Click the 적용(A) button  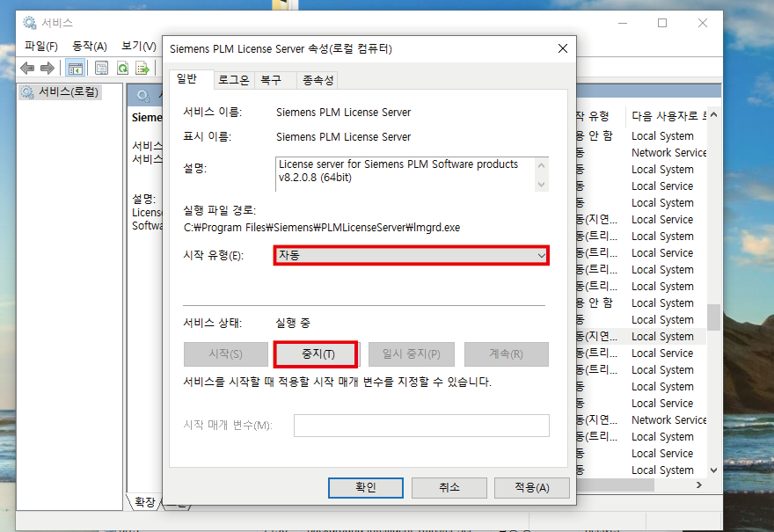[x=531, y=487]
